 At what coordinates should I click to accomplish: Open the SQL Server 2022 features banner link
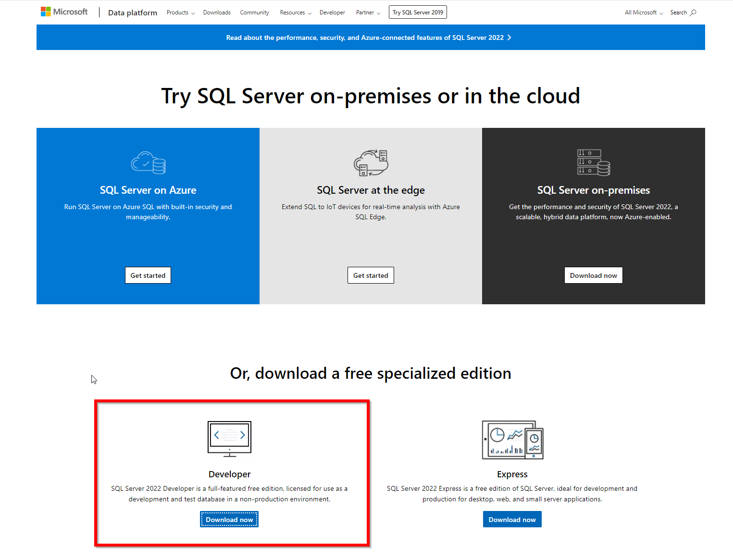point(369,37)
